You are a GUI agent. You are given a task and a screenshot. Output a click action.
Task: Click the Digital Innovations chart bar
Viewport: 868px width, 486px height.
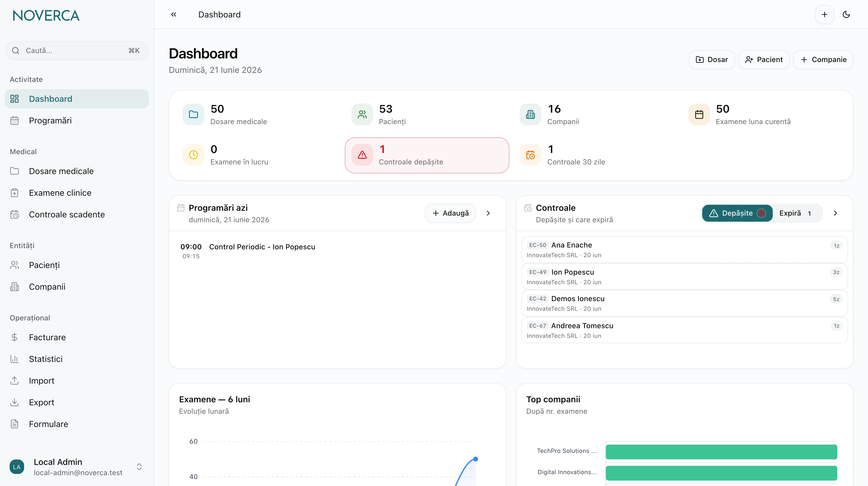[721, 473]
